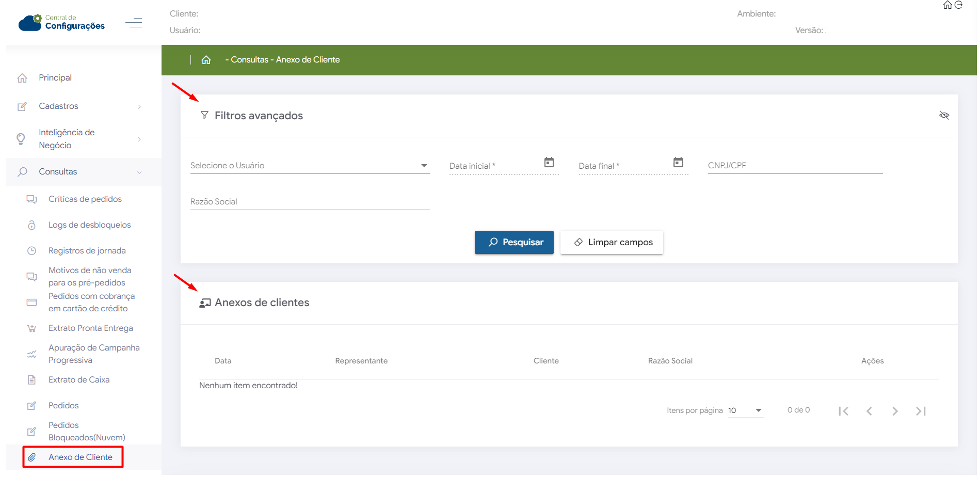Click the logout icon at top right
The height and width of the screenshot is (477, 980).
point(958,5)
